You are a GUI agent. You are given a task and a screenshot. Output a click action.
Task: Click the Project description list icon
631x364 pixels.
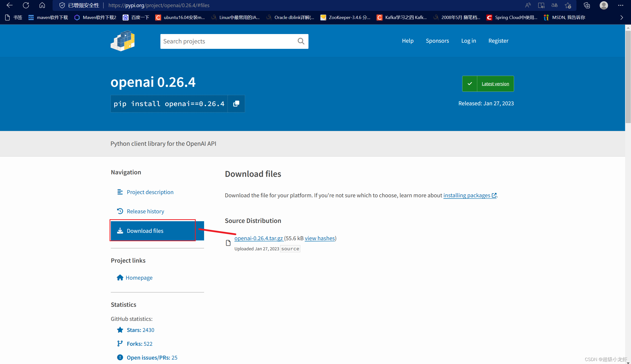coord(119,192)
